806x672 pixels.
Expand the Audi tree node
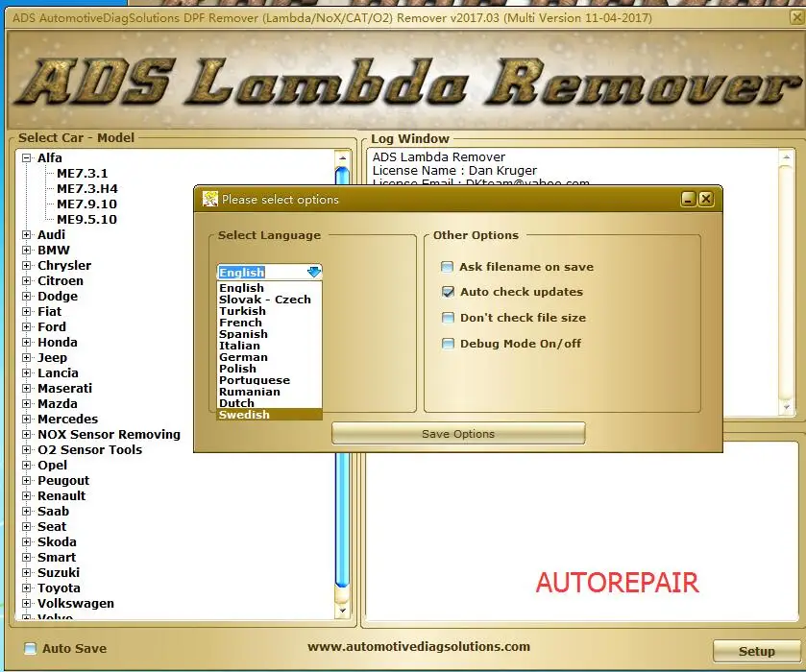coord(26,235)
